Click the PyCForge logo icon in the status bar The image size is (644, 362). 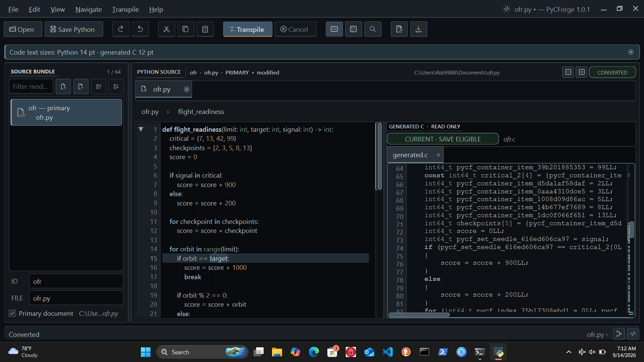(633, 334)
